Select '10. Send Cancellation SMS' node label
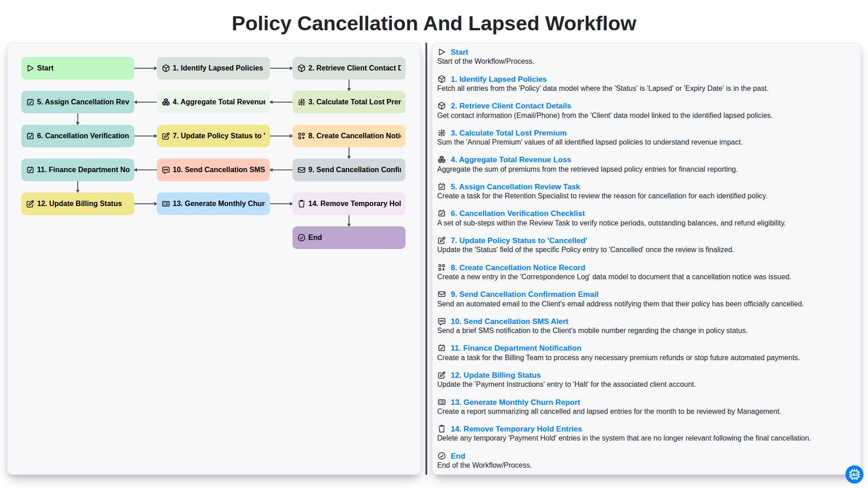This screenshot has width=868, height=488. tap(219, 170)
